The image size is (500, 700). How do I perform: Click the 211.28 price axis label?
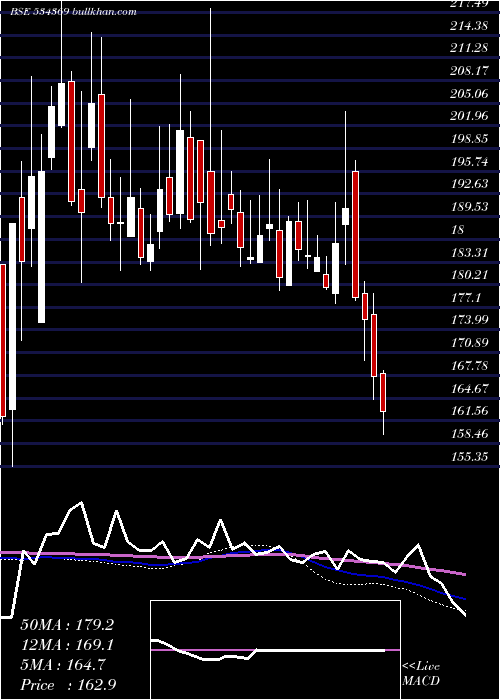pos(469,48)
